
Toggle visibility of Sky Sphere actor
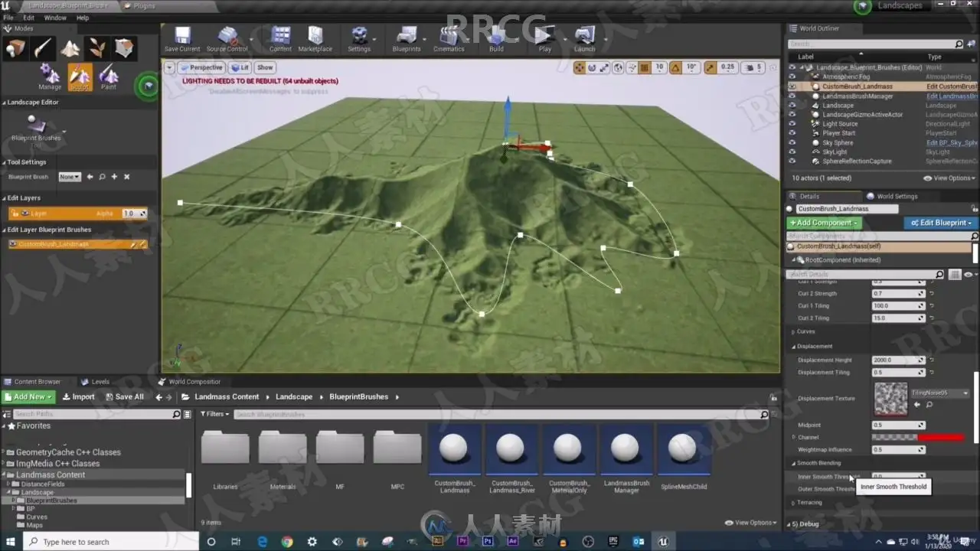click(792, 142)
